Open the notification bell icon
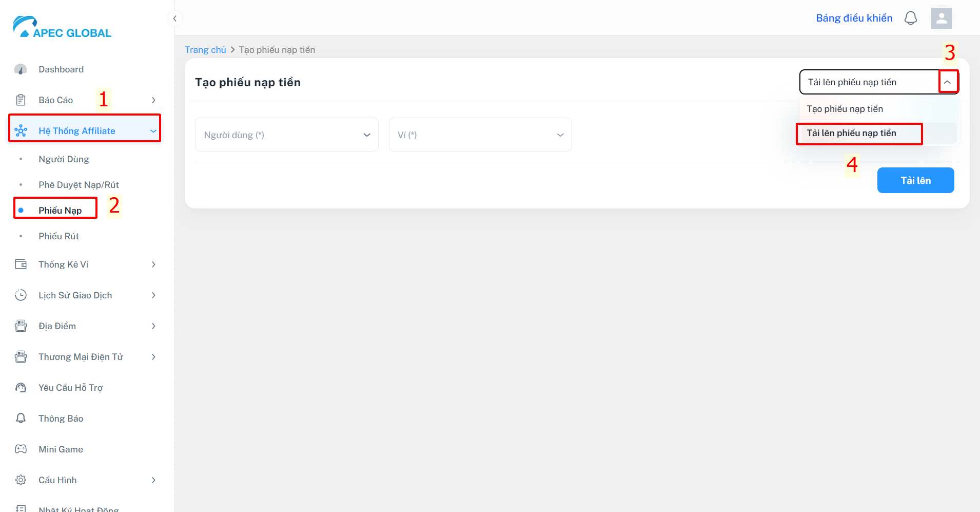The image size is (980, 512). click(x=911, y=18)
